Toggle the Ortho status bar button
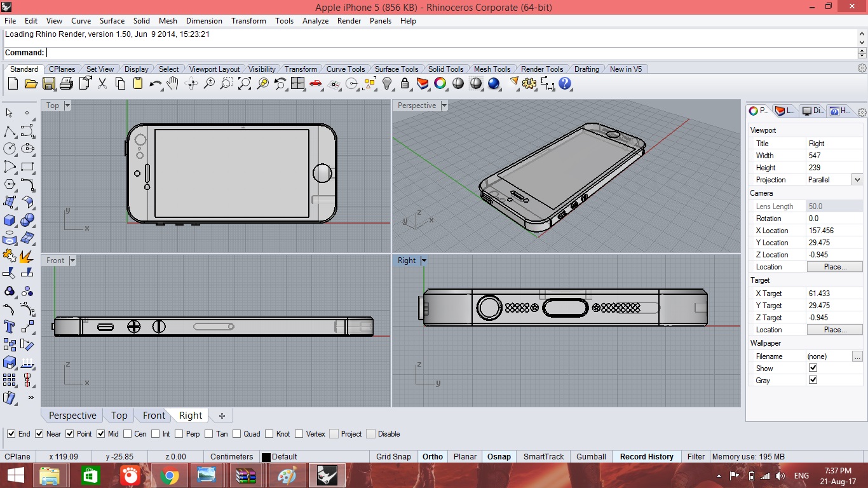Screen dimensions: 868x488 432,456
